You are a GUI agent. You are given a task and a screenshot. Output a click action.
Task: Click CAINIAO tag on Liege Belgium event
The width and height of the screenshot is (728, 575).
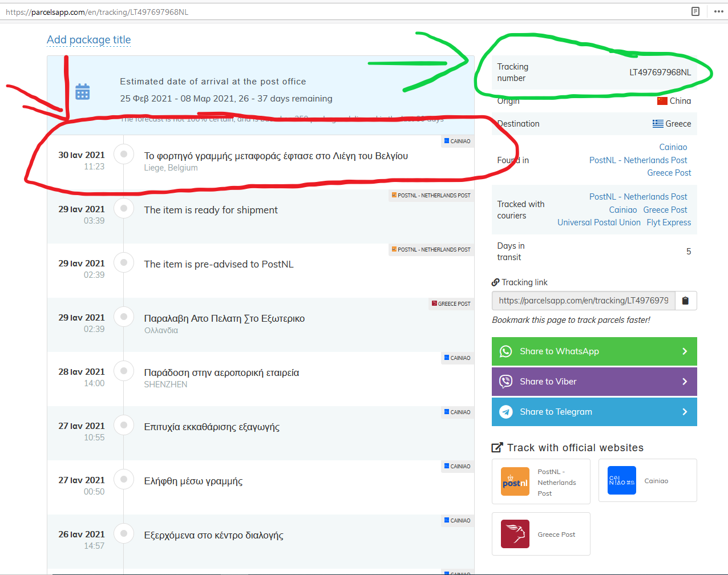[458, 141]
